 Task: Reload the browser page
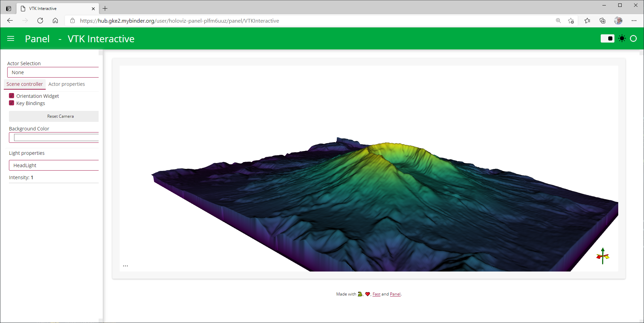coord(40,21)
